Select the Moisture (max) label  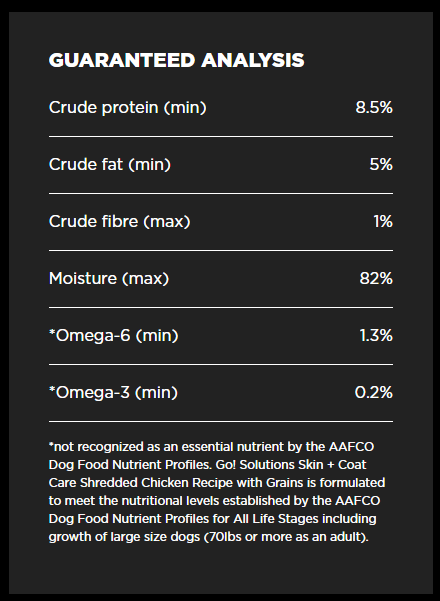[109, 279]
